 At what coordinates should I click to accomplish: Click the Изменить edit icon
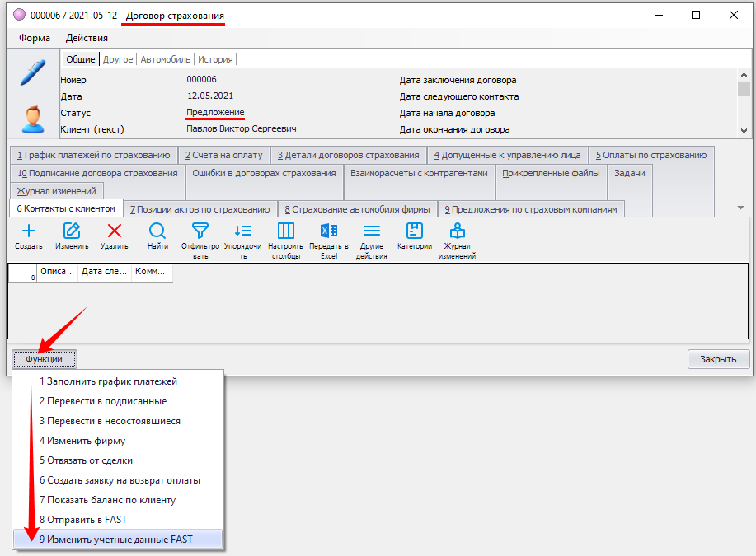72,231
